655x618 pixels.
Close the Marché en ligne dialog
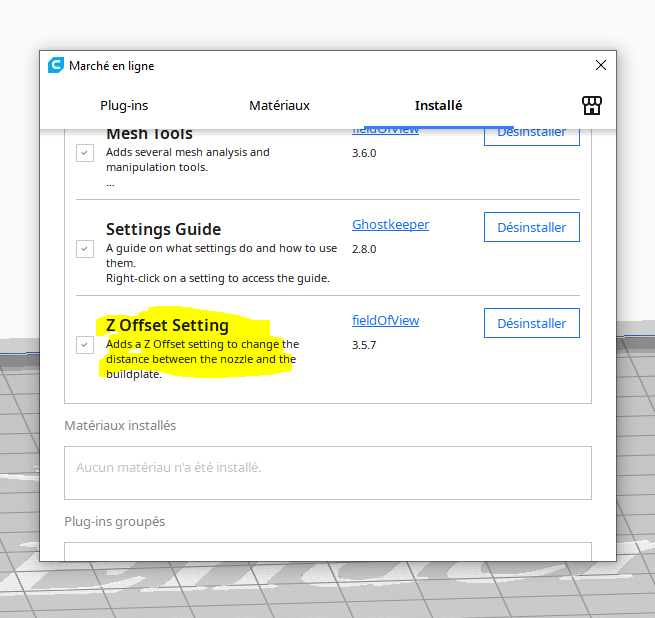[x=601, y=65]
